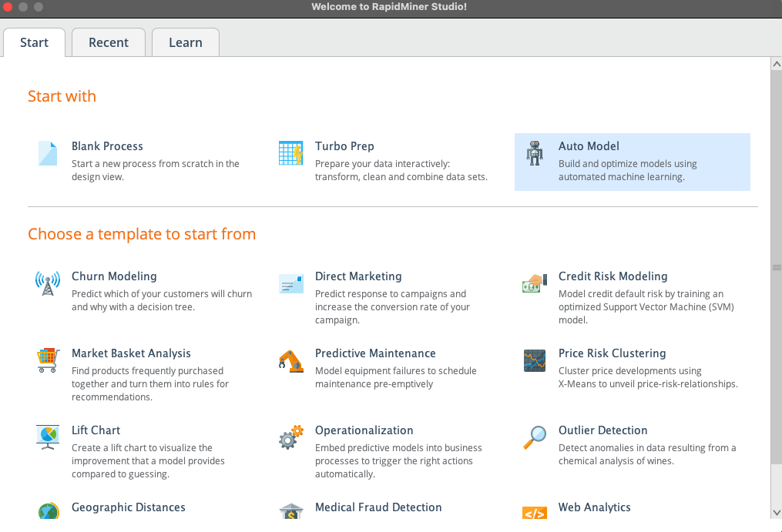
Task: Open the Turbo Prep grid icon
Action: coord(290,153)
